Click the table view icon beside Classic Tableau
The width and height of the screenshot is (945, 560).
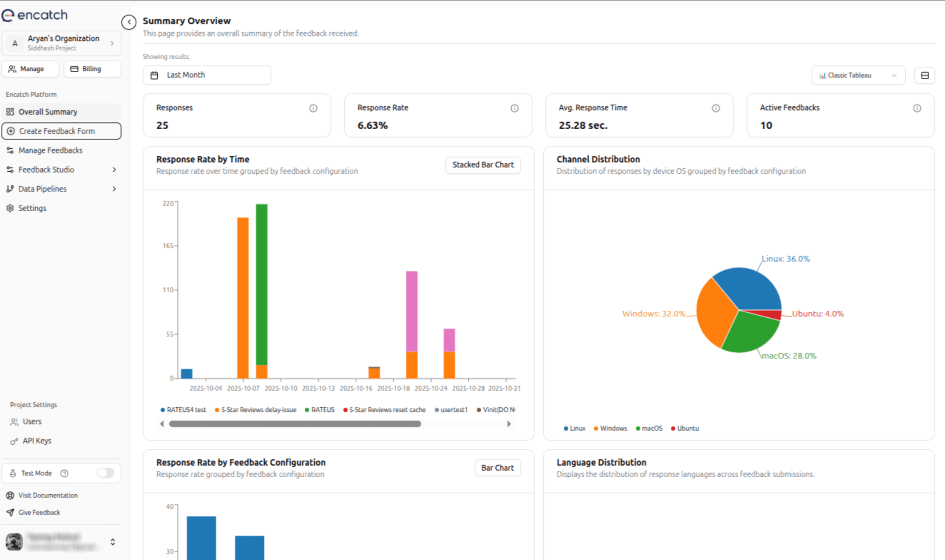click(925, 75)
